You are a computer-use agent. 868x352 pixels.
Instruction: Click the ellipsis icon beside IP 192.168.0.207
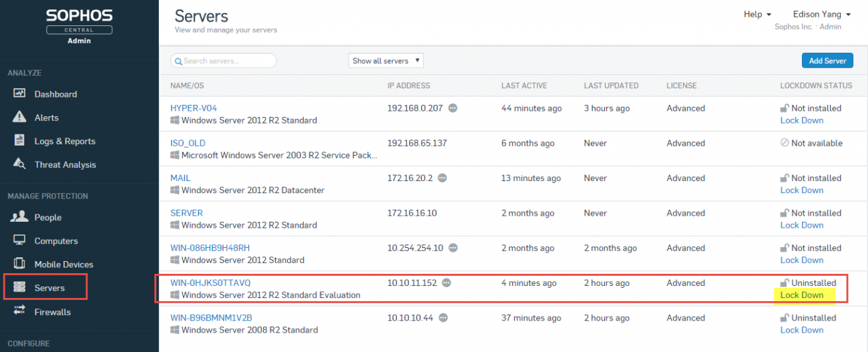[453, 108]
